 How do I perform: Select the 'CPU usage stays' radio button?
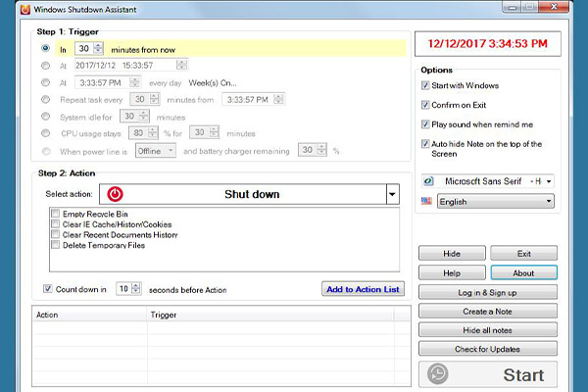45,133
